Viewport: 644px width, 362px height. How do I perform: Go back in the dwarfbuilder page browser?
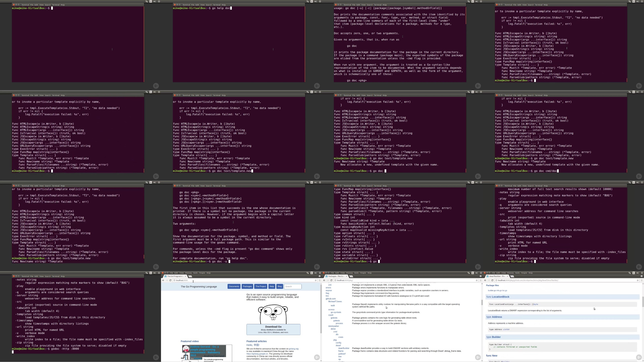coord(485,280)
